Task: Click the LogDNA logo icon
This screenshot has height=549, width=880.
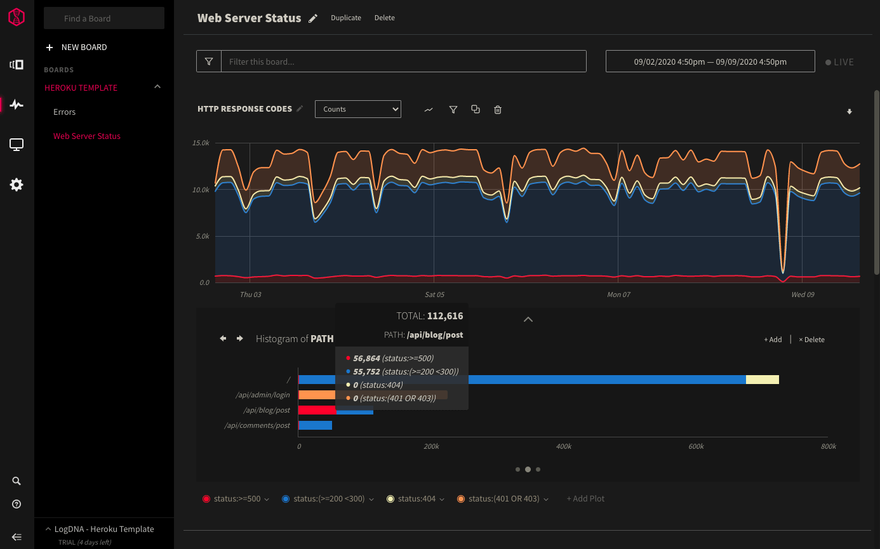Action: point(16,17)
